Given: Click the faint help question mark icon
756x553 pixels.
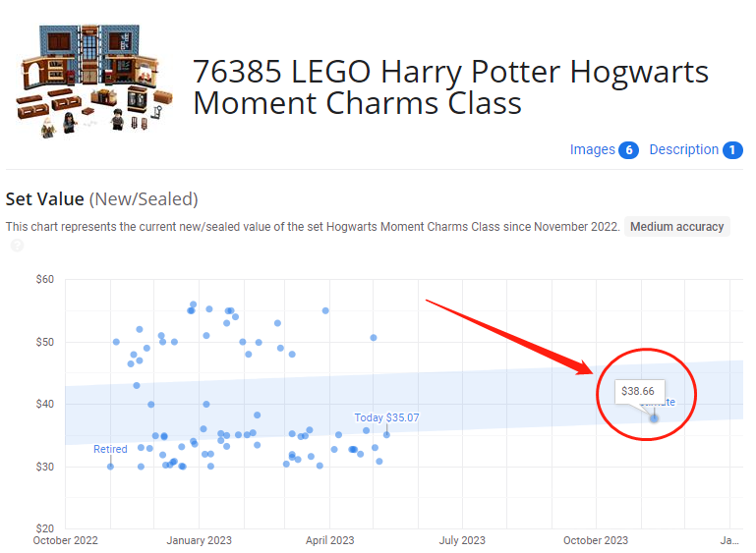Looking at the screenshot, I should [x=17, y=246].
